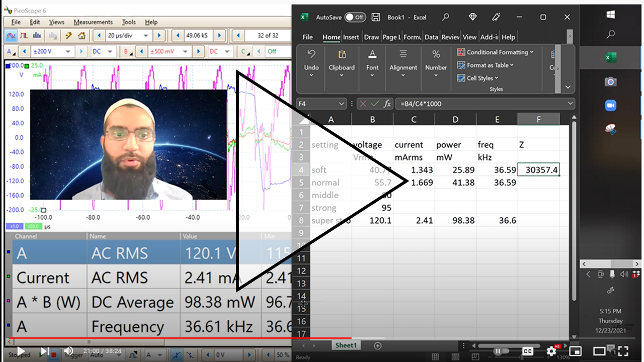Confirm formula entry with checkmark icon
The image size is (644, 362).
point(375,104)
